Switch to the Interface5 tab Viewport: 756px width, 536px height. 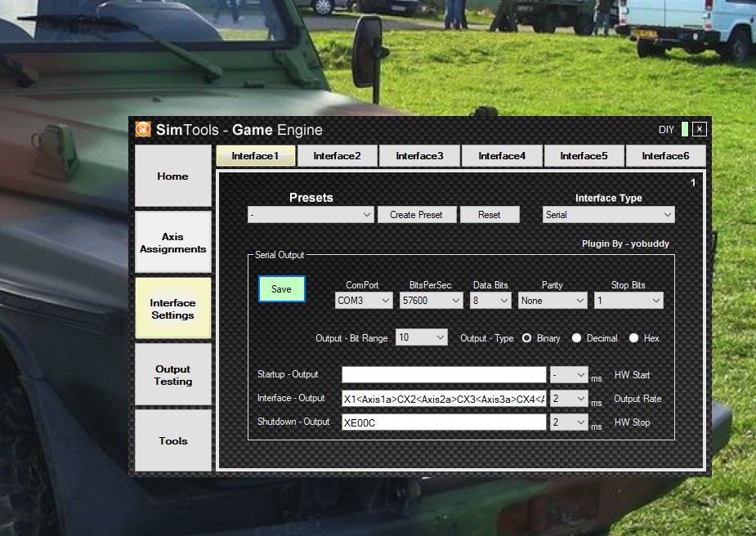(584, 156)
